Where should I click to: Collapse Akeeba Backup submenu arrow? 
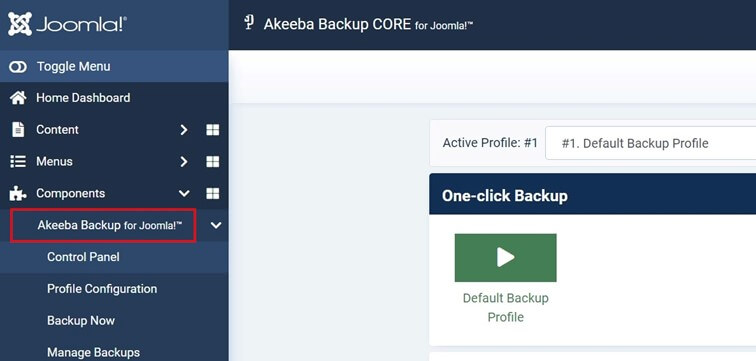(216, 225)
